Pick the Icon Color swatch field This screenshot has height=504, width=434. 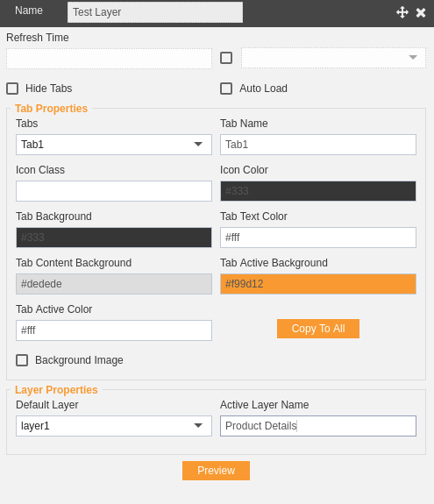(x=318, y=191)
